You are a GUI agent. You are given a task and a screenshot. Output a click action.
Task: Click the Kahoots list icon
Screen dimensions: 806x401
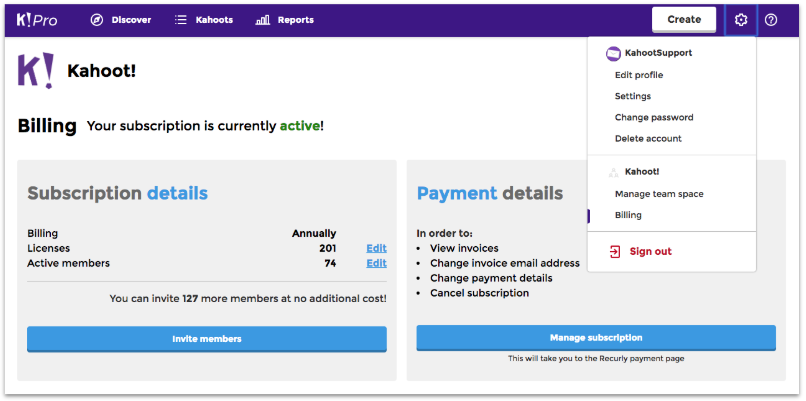[180, 20]
